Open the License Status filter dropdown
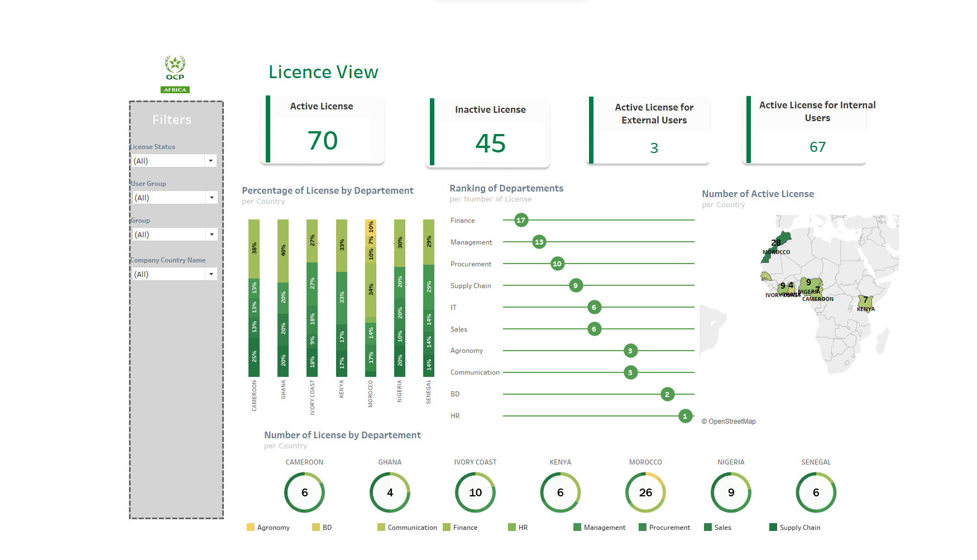This screenshot has width=977, height=560. [174, 161]
